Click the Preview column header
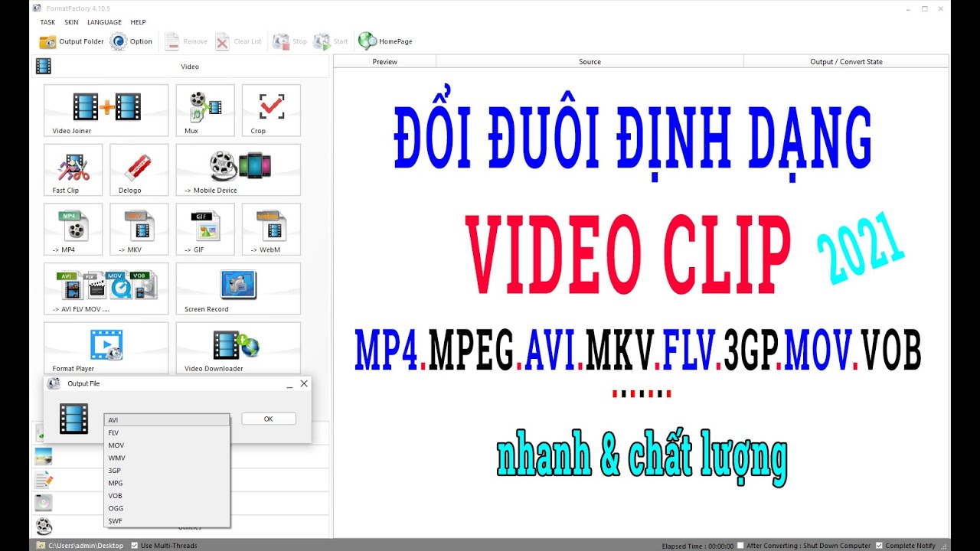980x551 pixels. (x=385, y=62)
